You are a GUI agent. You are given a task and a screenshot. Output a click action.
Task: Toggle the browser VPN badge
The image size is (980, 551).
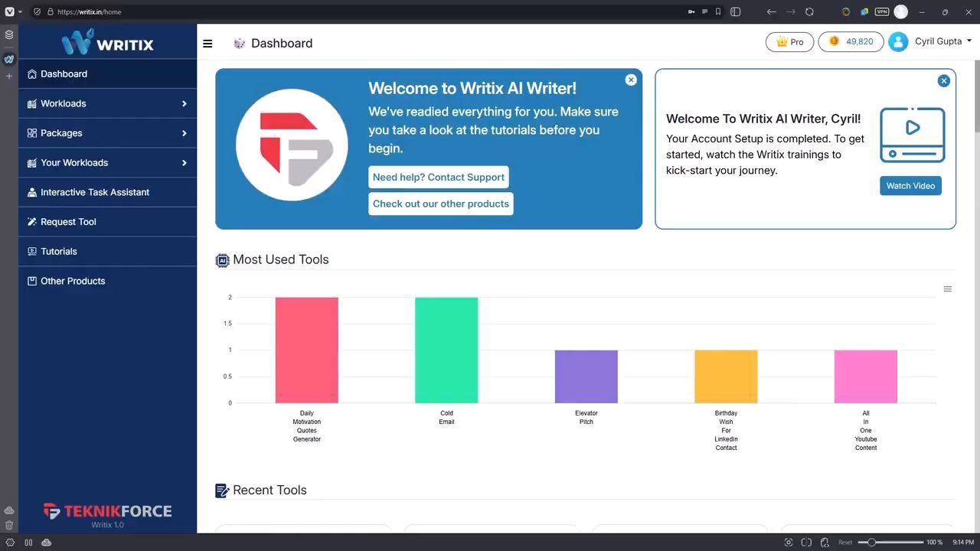tap(882, 12)
